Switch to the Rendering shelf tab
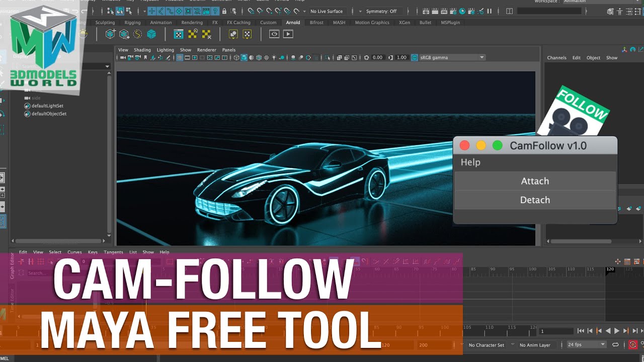Screen dimensions: 644x362 (x=192, y=22)
